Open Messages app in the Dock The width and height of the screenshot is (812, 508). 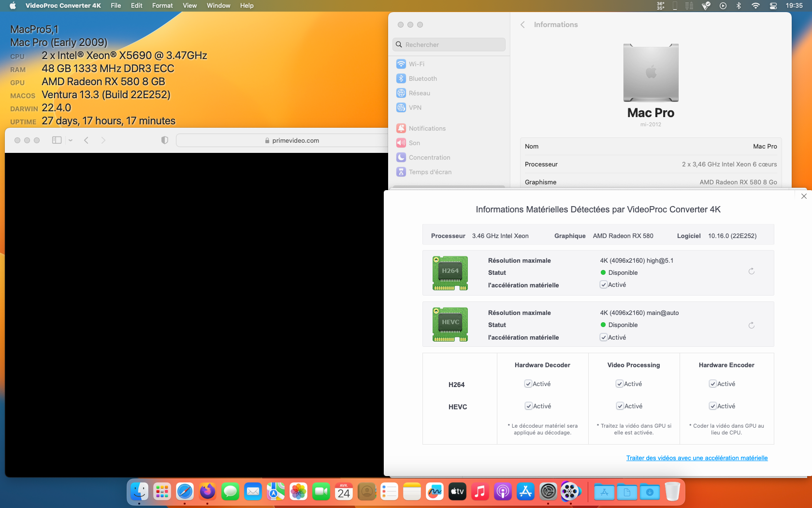[x=231, y=492]
